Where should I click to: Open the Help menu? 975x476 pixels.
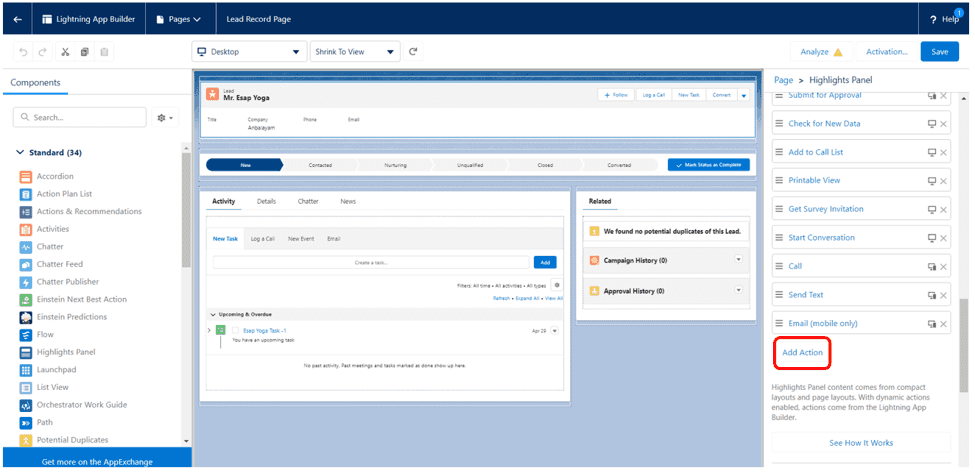tap(945, 19)
